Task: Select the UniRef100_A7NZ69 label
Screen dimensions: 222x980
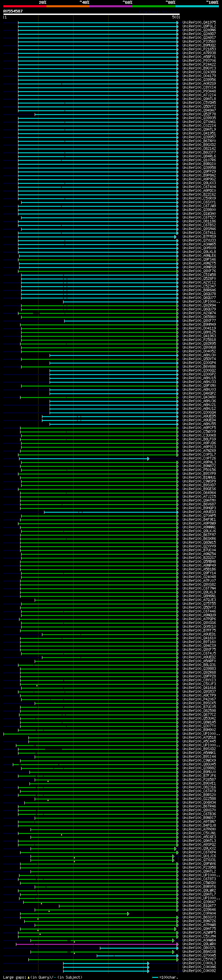Action: [199, 451]
